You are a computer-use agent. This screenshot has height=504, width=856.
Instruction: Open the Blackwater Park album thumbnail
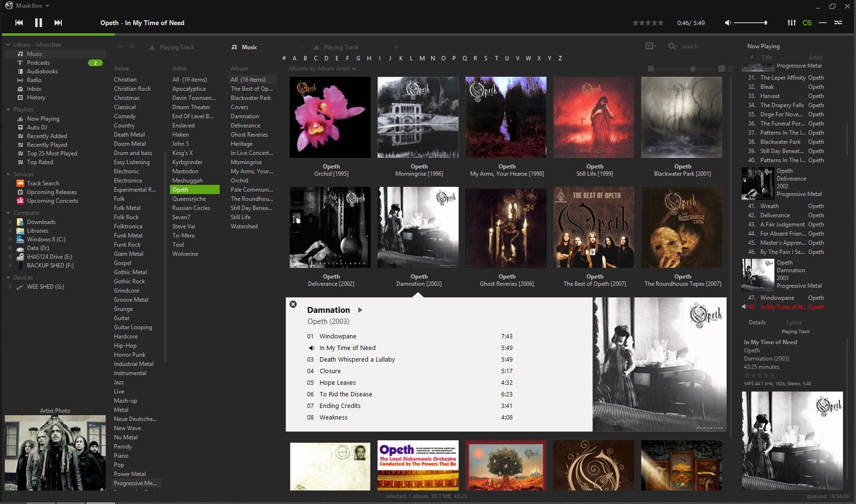(x=682, y=117)
